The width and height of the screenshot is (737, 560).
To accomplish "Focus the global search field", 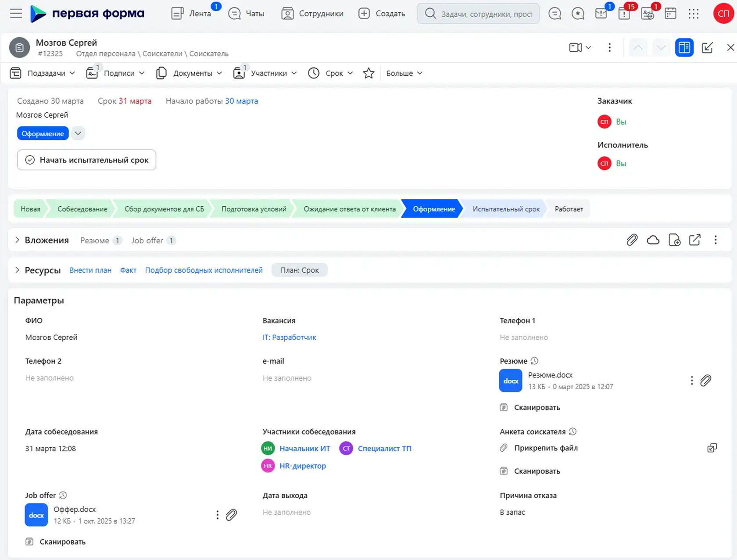I will [x=478, y=14].
